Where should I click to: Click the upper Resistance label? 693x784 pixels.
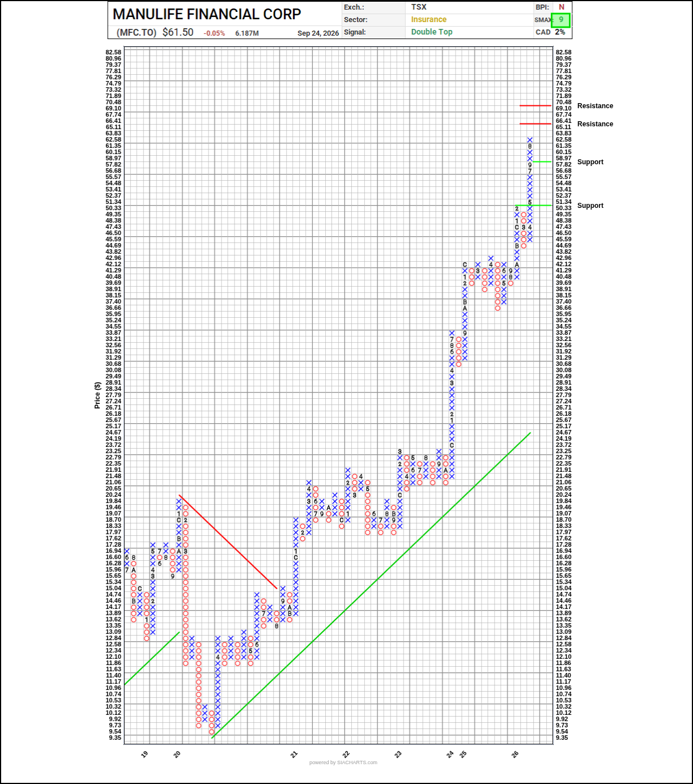[x=595, y=106]
